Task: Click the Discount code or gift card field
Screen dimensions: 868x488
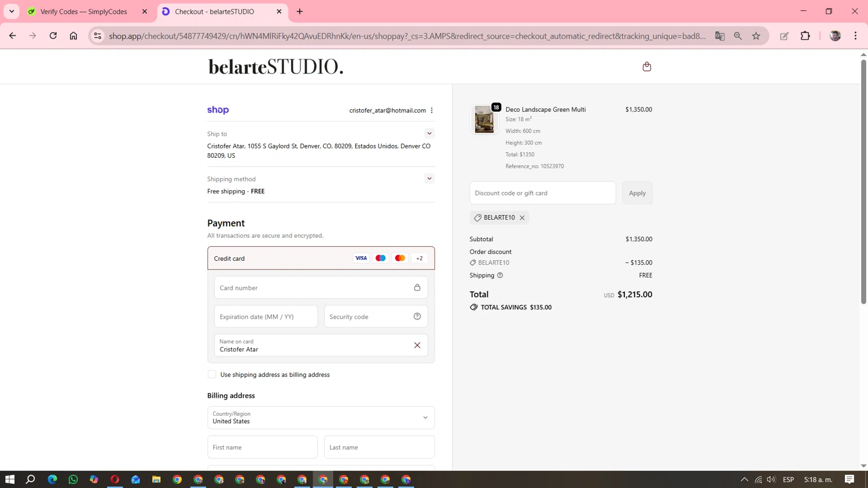Action: pyautogui.click(x=543, y=193)
